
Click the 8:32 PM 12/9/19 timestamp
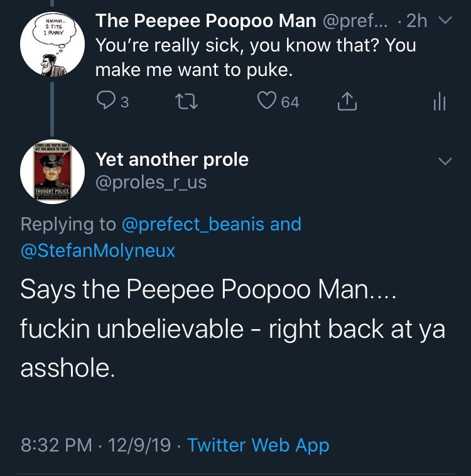pyautogui.click(x=95, y=445)
